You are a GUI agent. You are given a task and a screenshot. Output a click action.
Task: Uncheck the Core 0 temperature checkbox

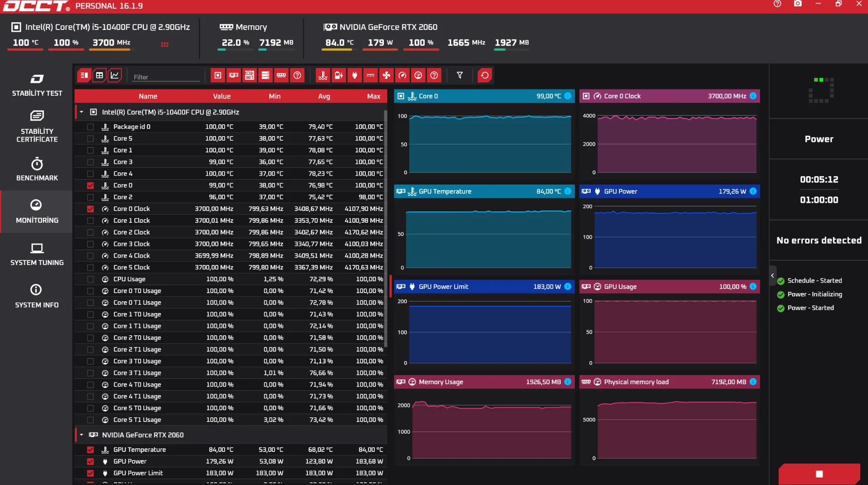click(x=90, y=186)
